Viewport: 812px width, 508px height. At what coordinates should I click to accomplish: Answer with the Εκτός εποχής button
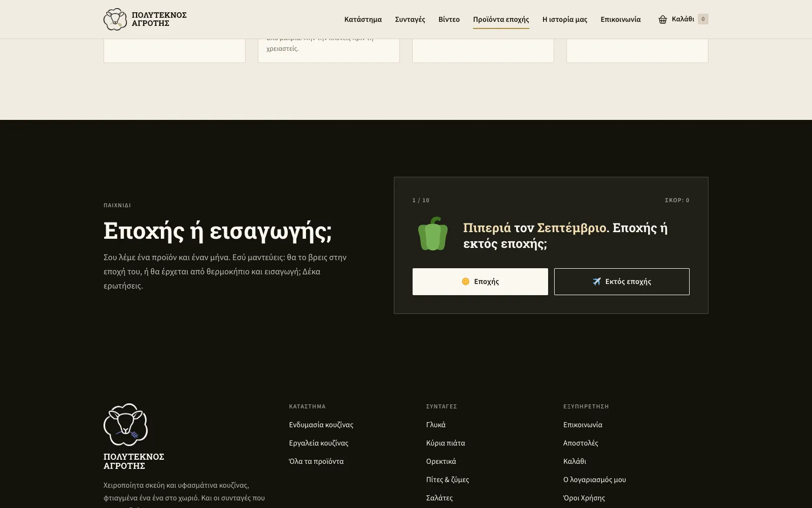(622, 281)
